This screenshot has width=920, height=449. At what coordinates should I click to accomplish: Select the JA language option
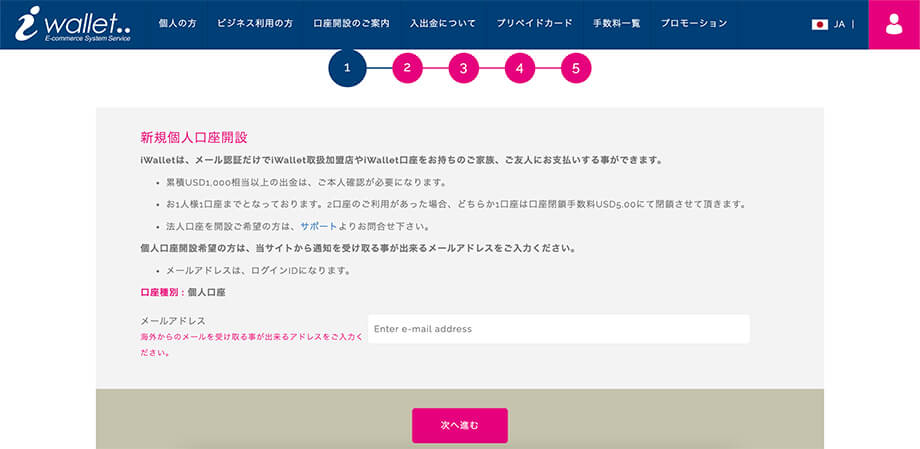(x=839, y=24)
